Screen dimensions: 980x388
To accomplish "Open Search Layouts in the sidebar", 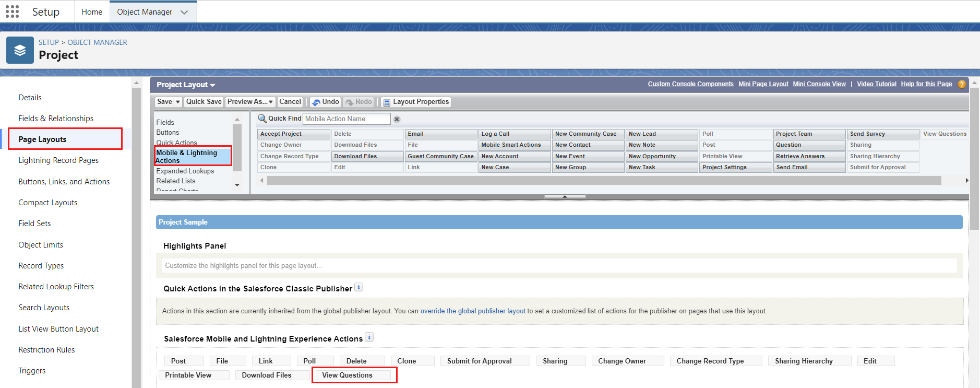I will (44, 308).
